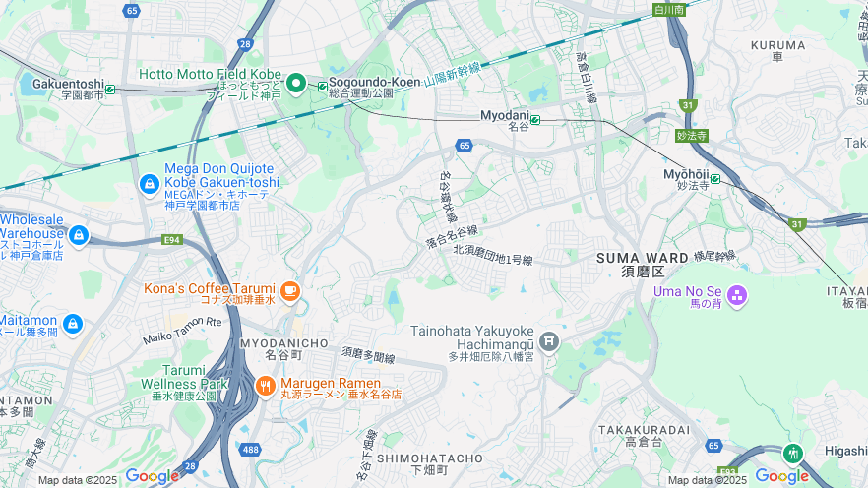Select the Maitamon shopping pin

(x=73, y=325)
